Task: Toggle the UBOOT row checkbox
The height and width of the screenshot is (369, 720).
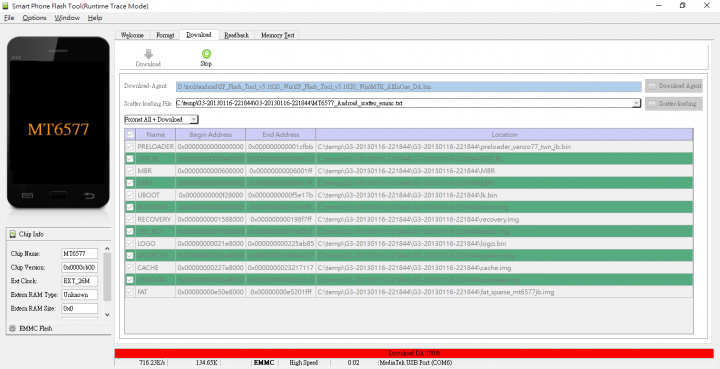Action: (x=130, y=195)
